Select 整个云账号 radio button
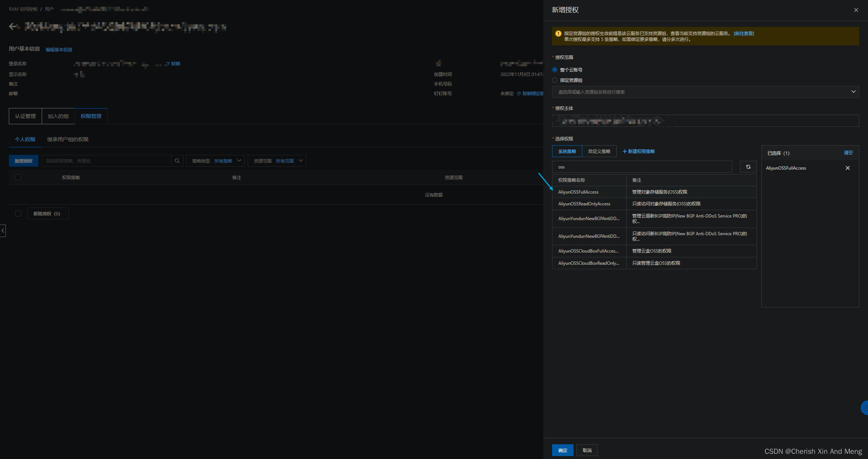 coord(555,70)
